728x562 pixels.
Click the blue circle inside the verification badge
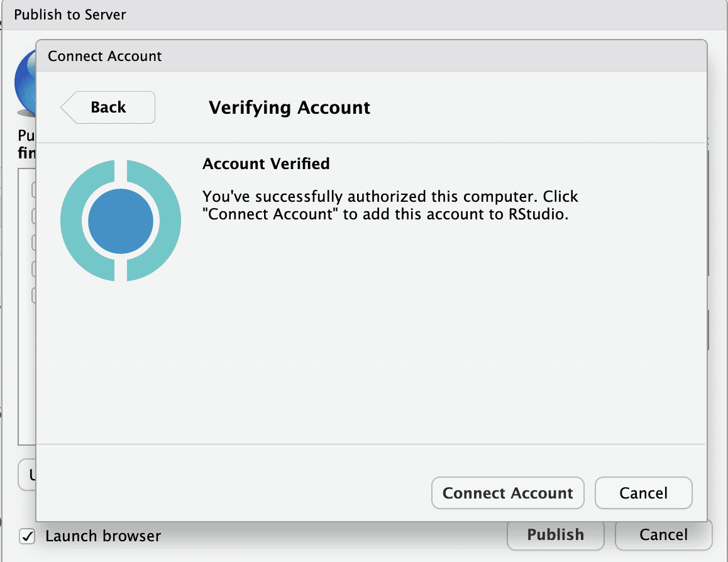click(121, 220)
